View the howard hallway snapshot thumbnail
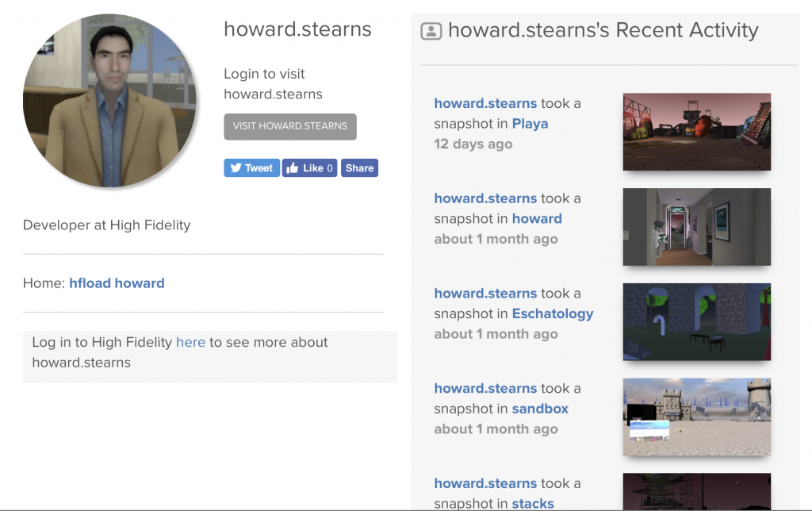Viewport: 812px width, 511px height. pyautogui.click(x=696, y=226)
